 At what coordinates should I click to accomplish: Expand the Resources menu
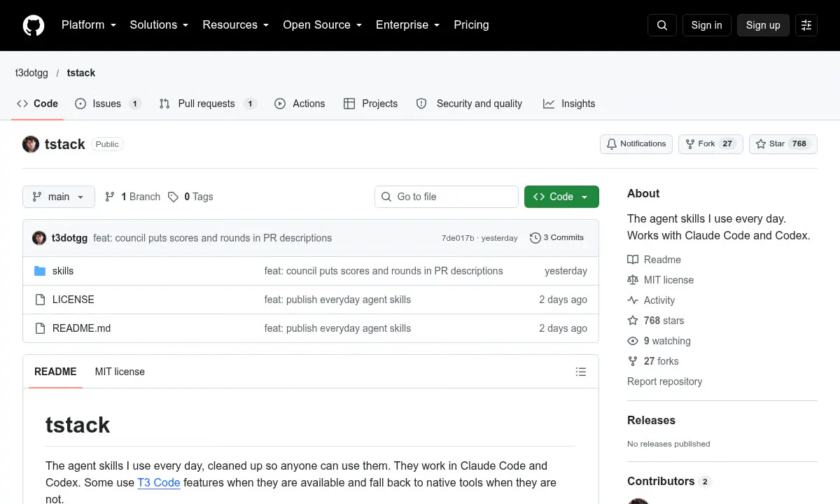point(236,25)
